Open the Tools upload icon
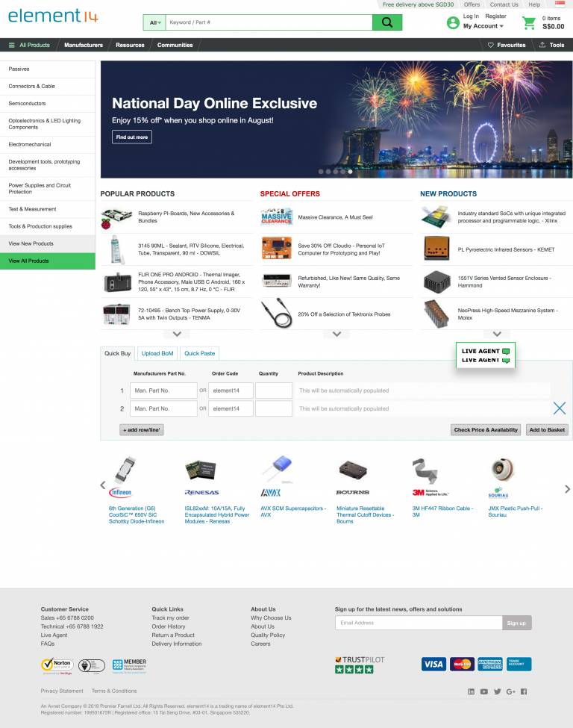 [542, 45]
